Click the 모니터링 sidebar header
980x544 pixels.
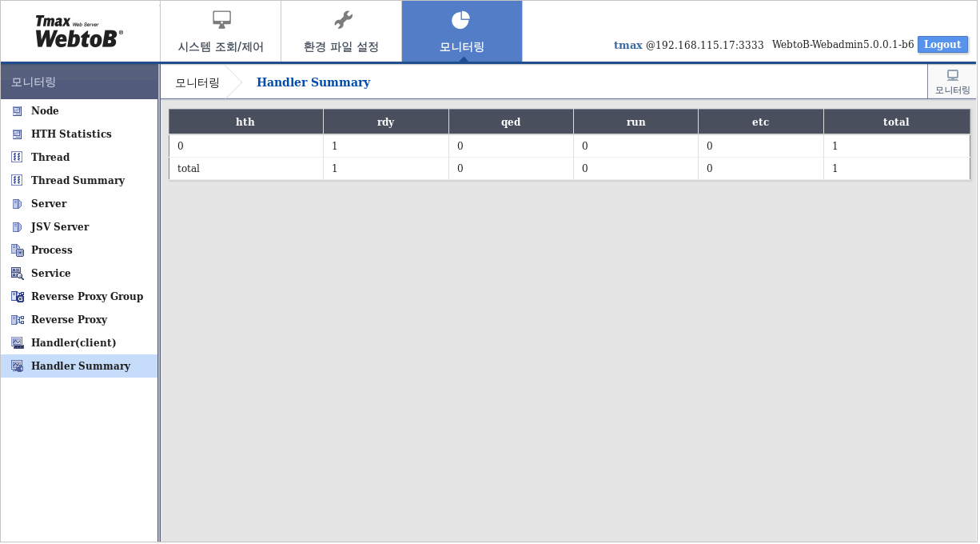pyautogui.click(x=79, y=82)
